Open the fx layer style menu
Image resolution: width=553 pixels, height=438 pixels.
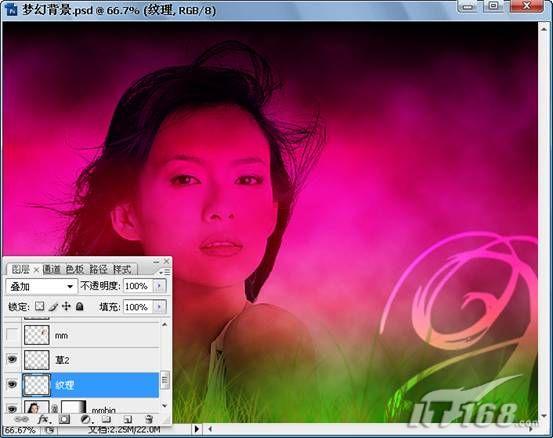[x=44, y=419]
